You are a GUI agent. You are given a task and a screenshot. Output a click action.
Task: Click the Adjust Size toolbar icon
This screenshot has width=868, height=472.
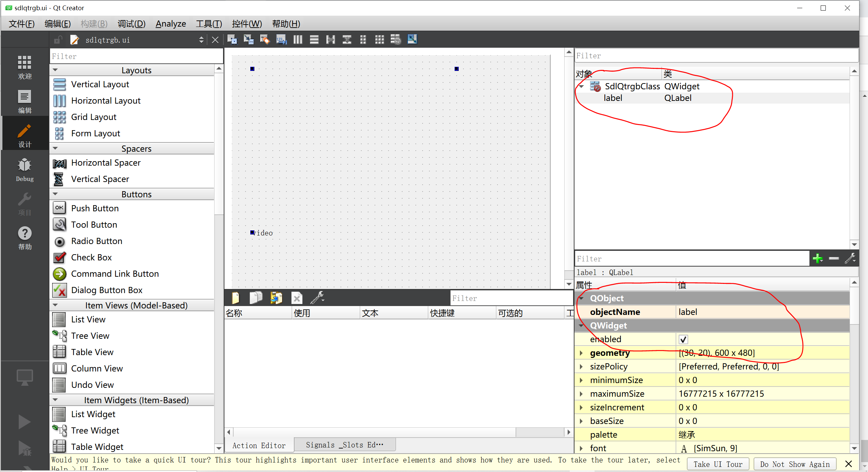[x=412, y=40]
